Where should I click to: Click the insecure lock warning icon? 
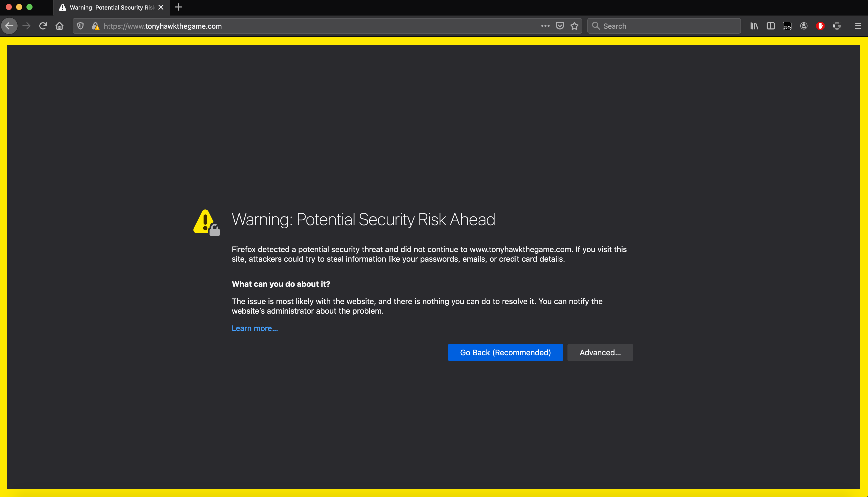point(96,26)
